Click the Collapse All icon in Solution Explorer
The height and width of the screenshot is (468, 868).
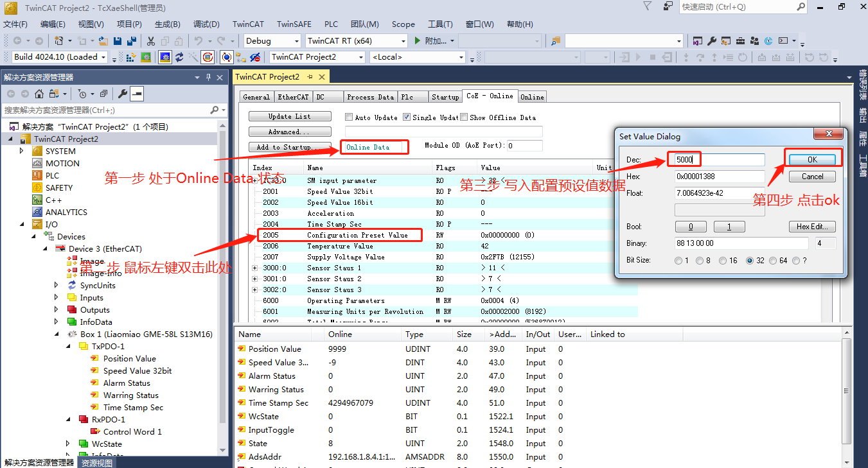(103, 94)
